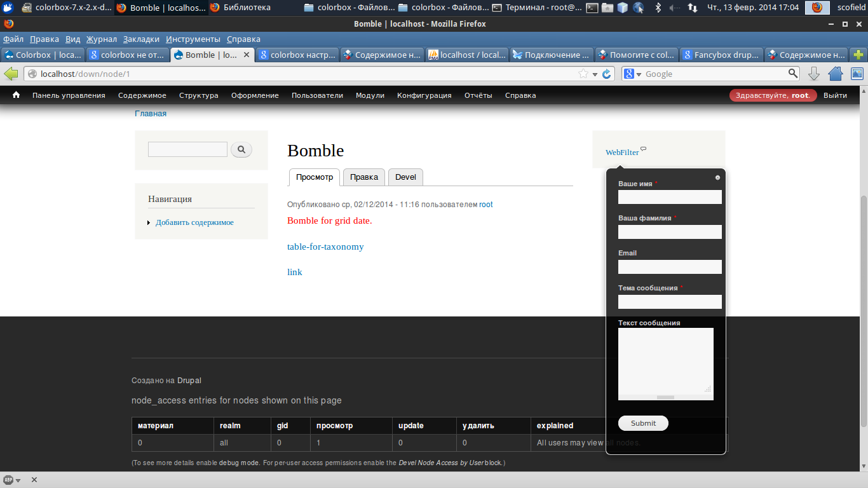Open Модули in the admin toolbar
This screenshot has height=488, width=868.
point(370,95)
